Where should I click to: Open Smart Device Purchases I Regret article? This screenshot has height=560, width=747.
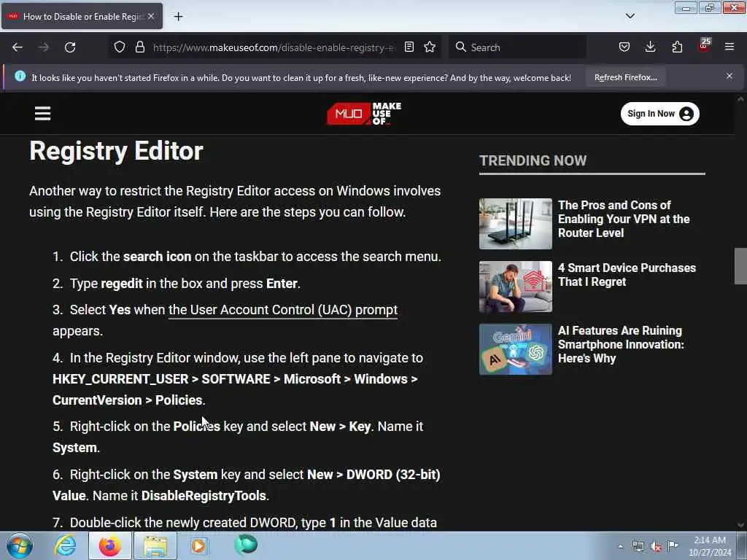[627, 275]
